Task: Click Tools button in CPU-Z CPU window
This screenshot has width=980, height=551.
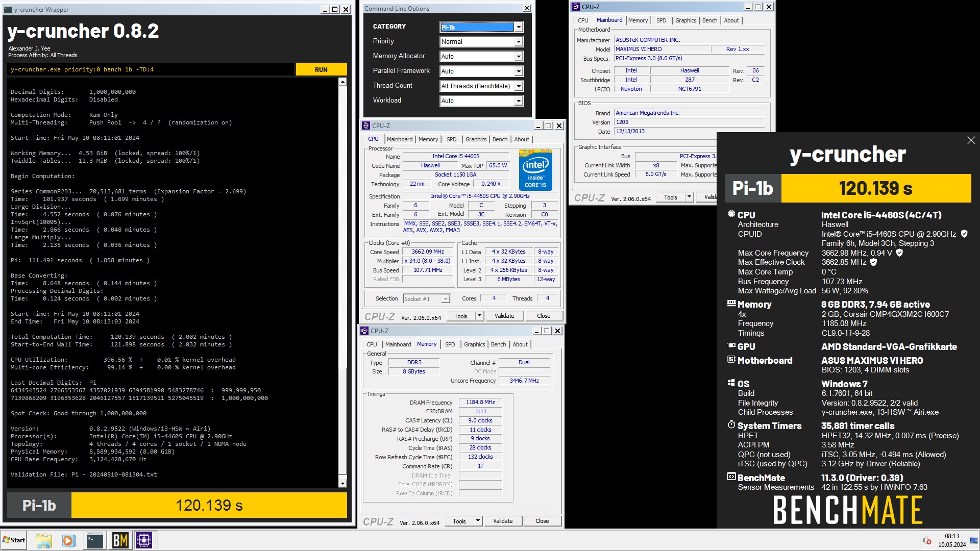Action: (461, 316)
